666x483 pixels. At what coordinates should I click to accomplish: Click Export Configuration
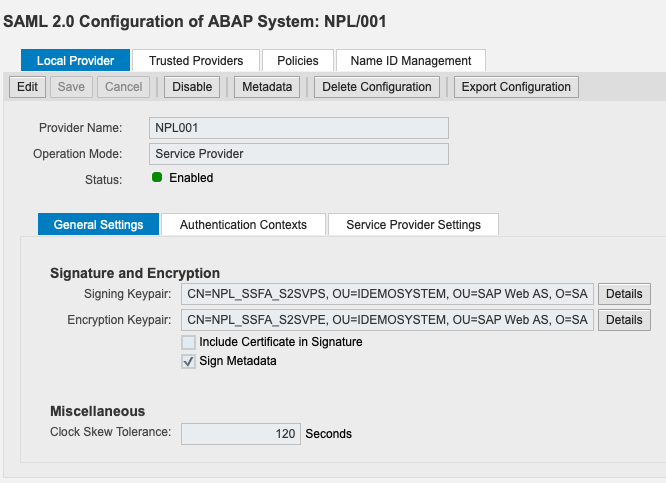point(516,87)
